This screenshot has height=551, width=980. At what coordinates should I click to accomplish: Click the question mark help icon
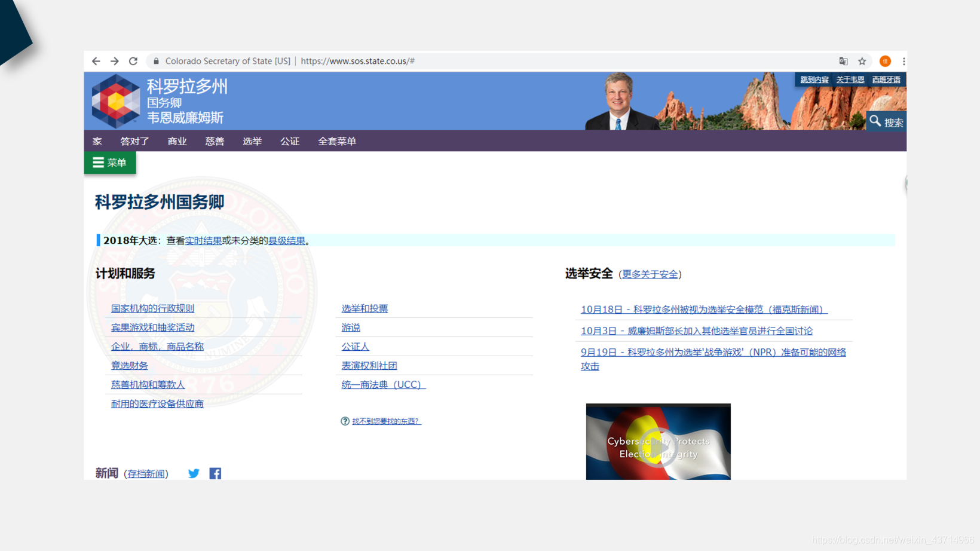345,421
